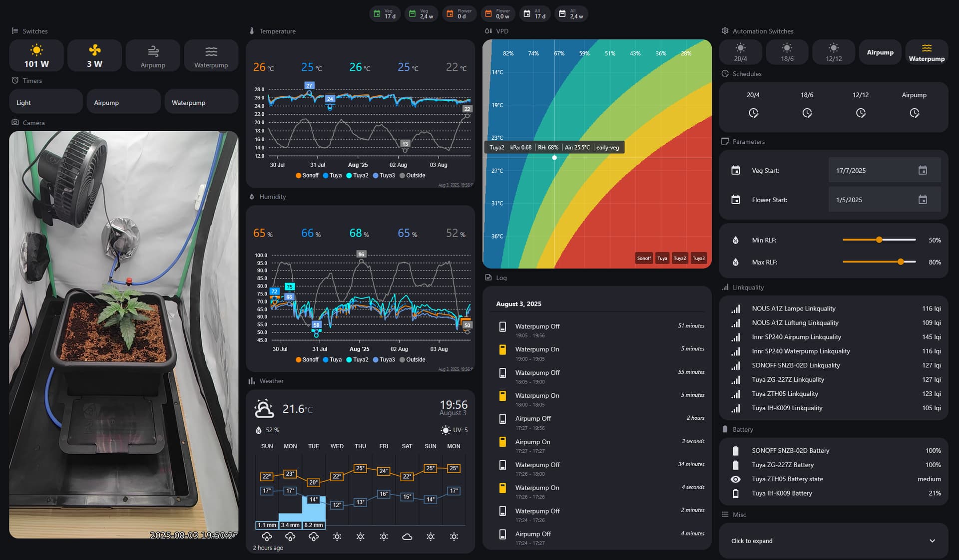Open the Airpump schedule clock icon
This screenshot has width=959, height=560.
(x=914, y=113)
